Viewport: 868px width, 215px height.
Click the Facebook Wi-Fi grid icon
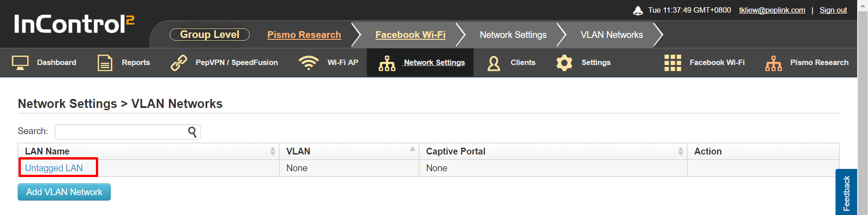coord(673,63)
